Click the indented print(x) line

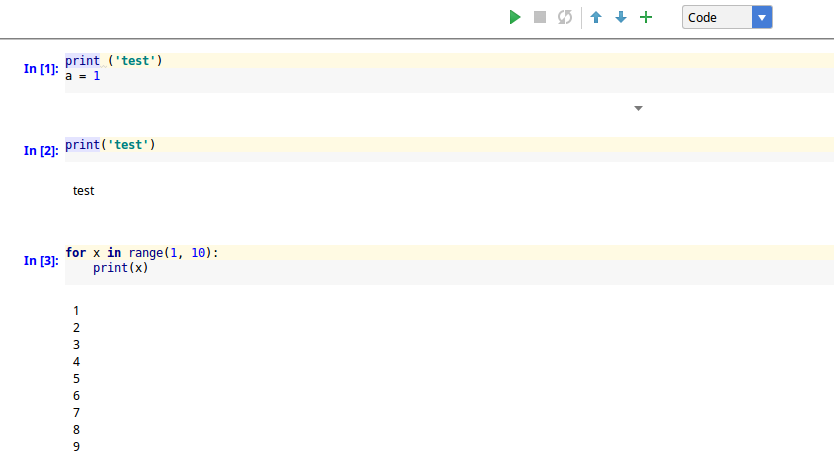pyautogui.click(x=121, y=267)
